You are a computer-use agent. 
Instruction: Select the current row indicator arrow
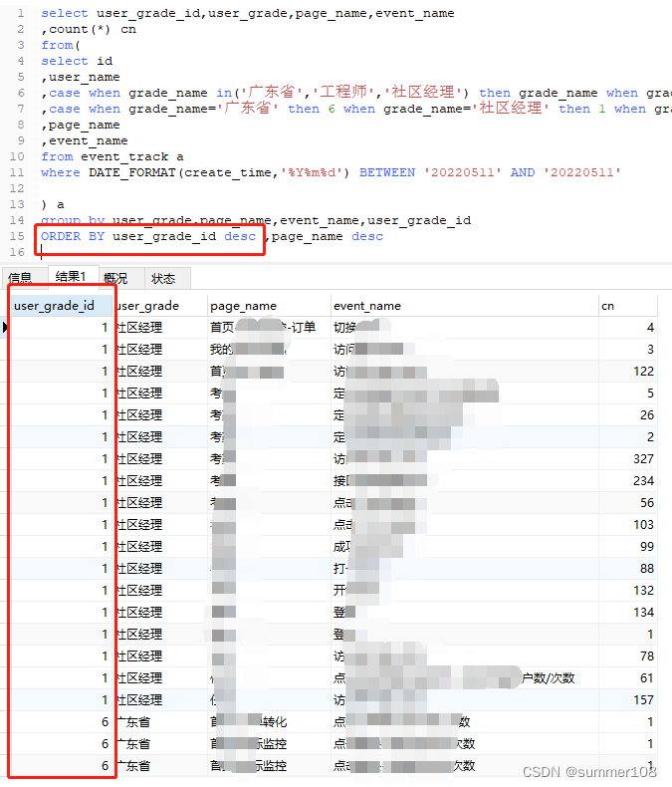(x=5, y=327)
